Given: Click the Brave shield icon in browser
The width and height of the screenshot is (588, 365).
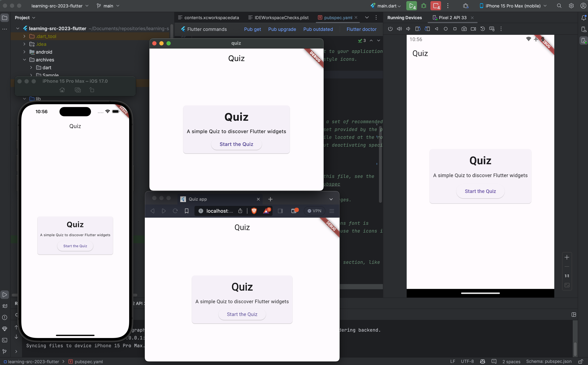Looking at the screenshot, I should (254, 211).
